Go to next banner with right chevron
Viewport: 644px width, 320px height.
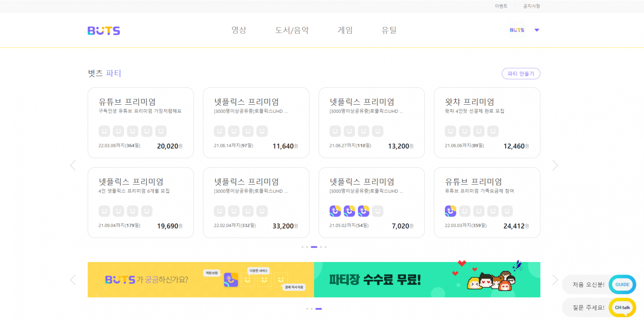(x=555, y=280)
